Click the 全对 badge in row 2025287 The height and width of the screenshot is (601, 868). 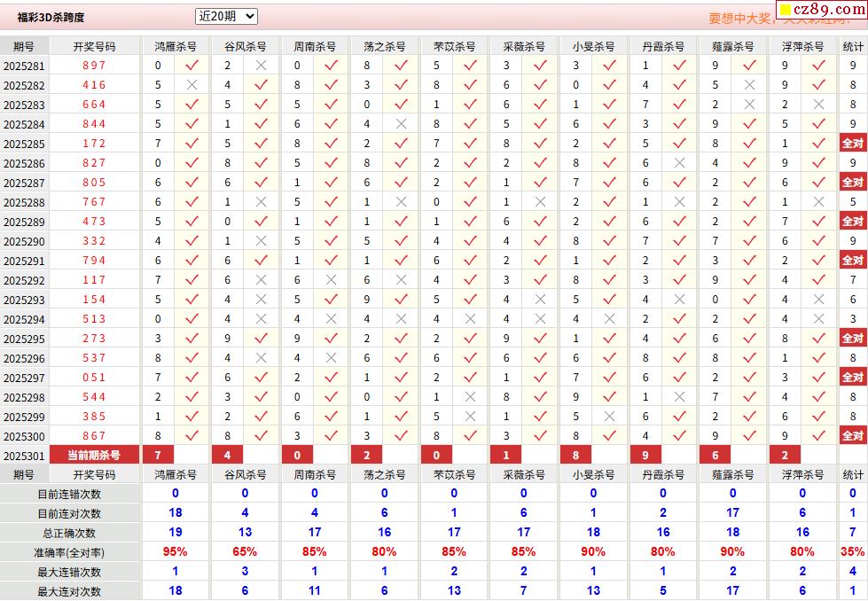(x=853, y=182)
